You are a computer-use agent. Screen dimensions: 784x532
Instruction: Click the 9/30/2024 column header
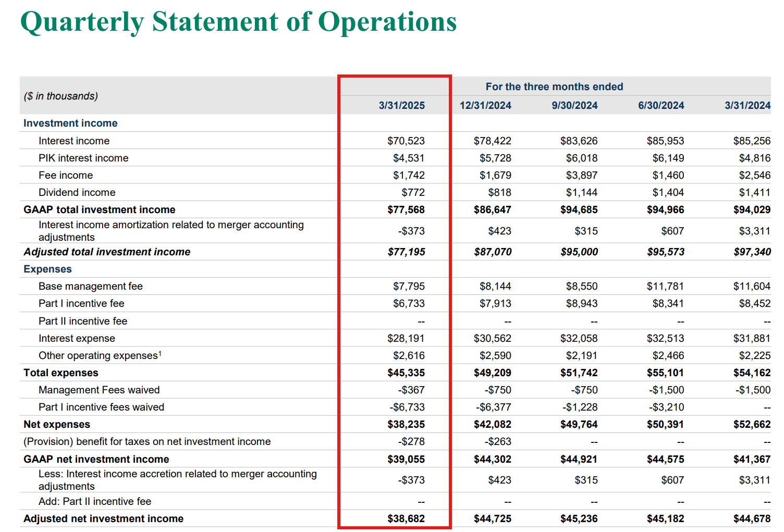(572, 105)
